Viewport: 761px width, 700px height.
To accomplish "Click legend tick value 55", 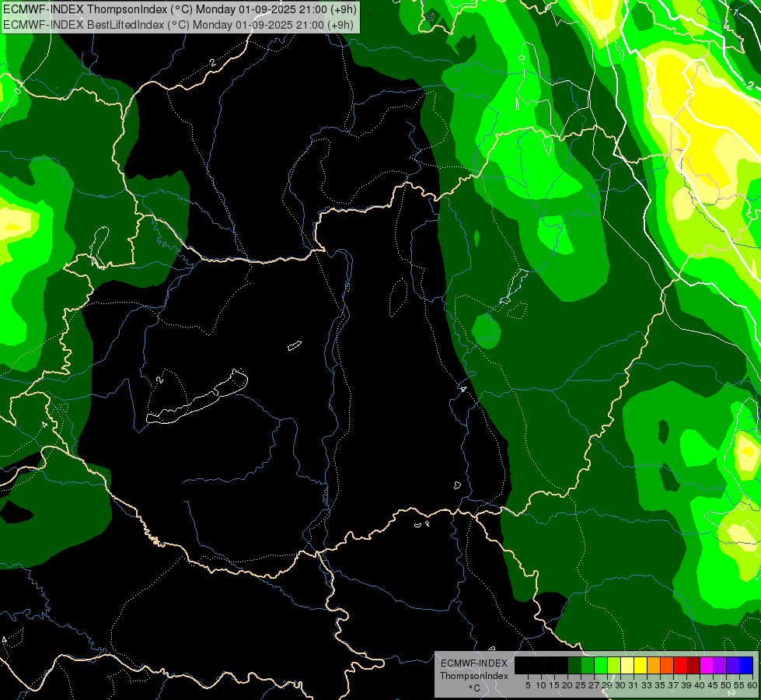I will pyautogui.click(x=740, y=685).
